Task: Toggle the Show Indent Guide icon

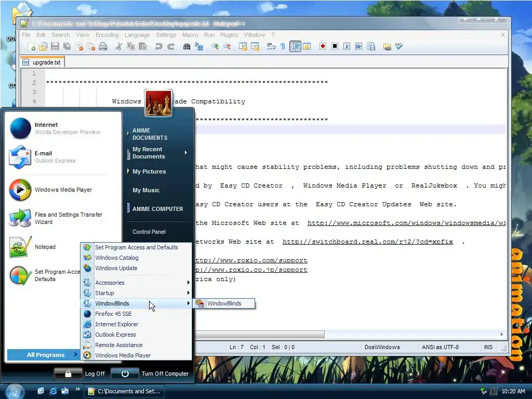Action: click(x=295, y=46)
